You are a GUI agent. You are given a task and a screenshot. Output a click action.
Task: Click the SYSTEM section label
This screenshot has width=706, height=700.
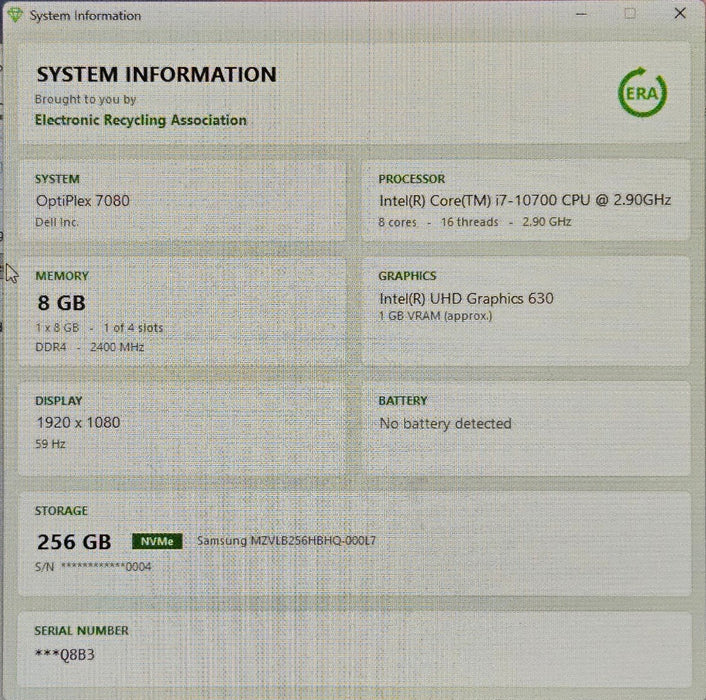(x=57, y=179)
